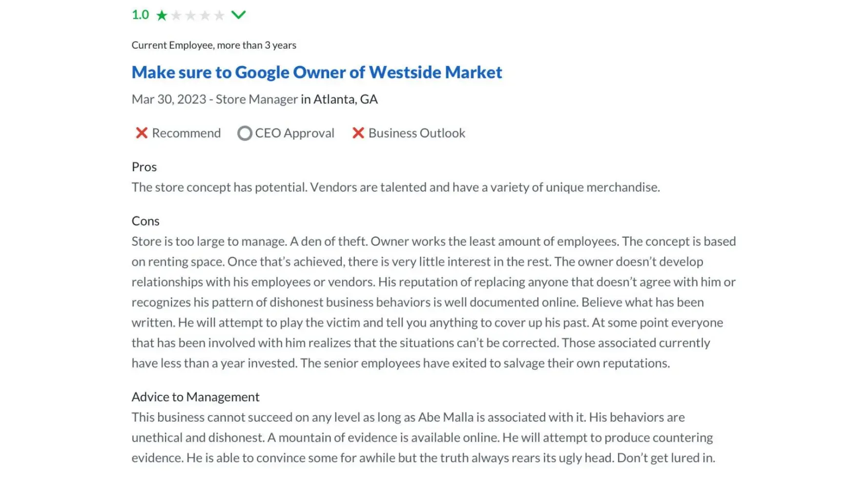868x488 pixels.
Task: Click the 1.0 rating number
Action: tap(140, 15)
